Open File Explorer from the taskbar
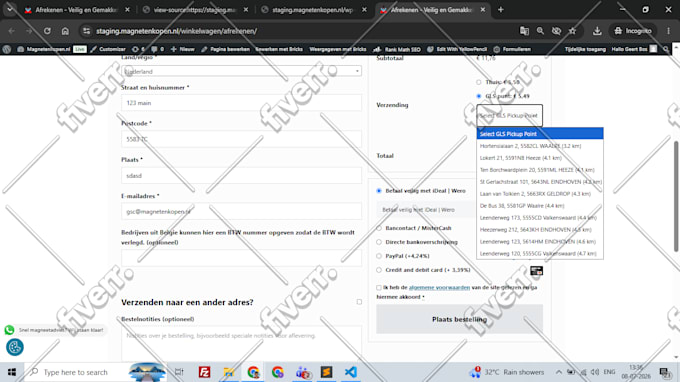Viewport: 680px width, 382px height. point(229,372)
